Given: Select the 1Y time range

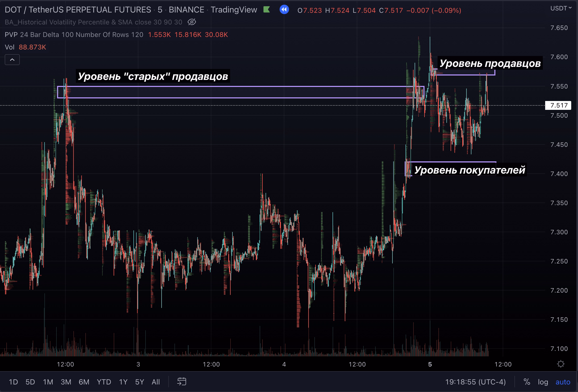Looking at the screenshot, I should 123,382.
